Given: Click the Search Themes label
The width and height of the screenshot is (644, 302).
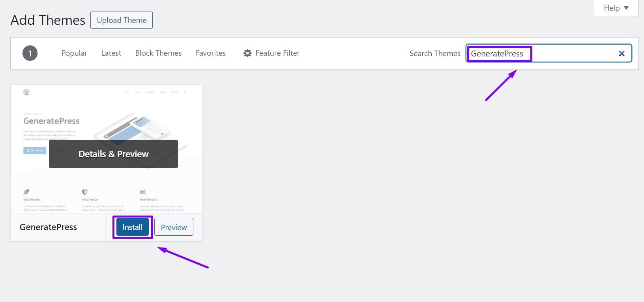Looking at the screenshot, I should [435, 53].
